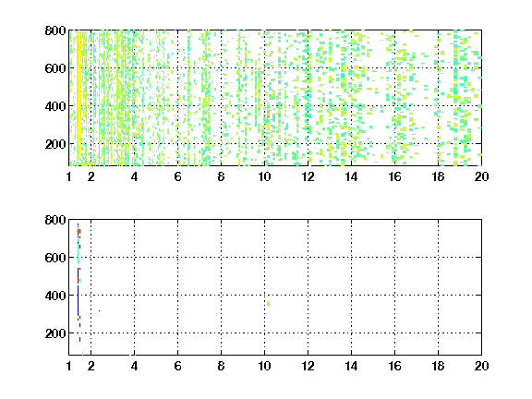Viewport: 532px width, 399px height.
Task: Click the 200 y-axis label of upper plot
Action: (55, 144)
